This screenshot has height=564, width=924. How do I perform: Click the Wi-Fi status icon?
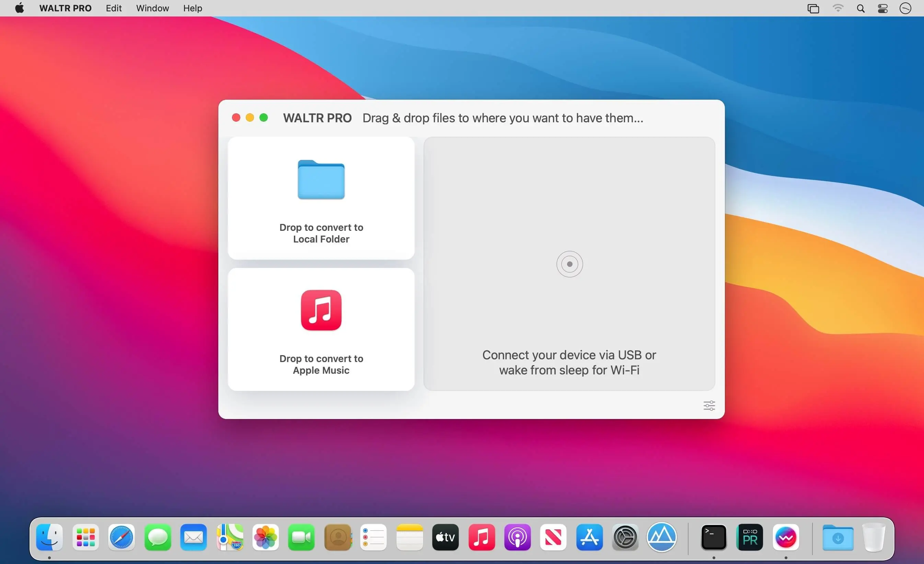click(838, 8)
